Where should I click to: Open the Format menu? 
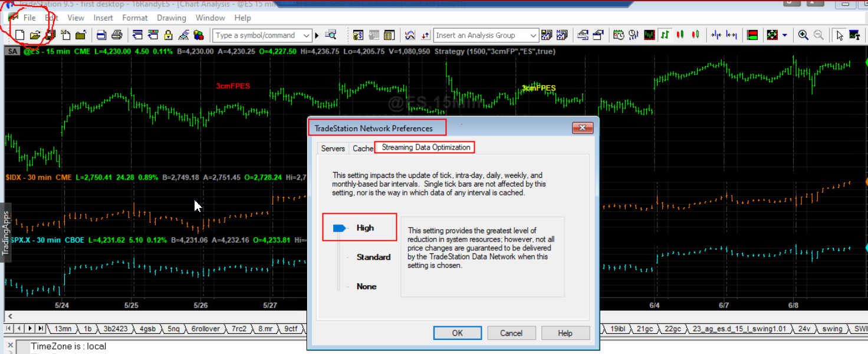(x=134, y=18)
